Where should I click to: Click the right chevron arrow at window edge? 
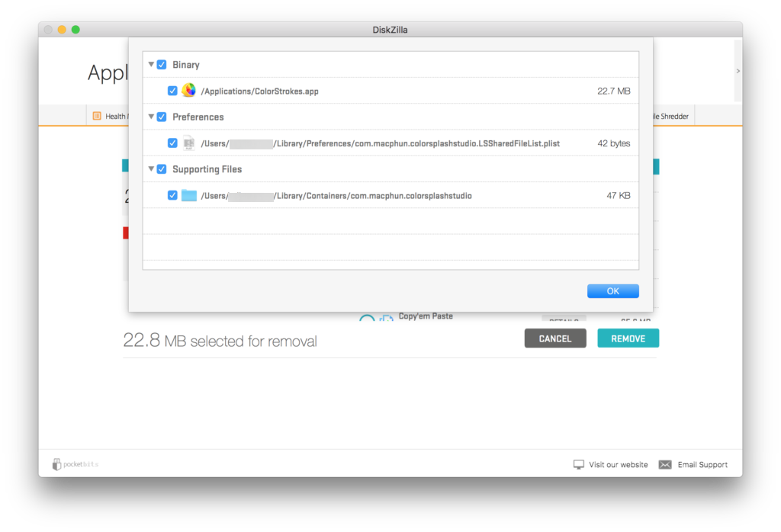(x=738, y=71)
